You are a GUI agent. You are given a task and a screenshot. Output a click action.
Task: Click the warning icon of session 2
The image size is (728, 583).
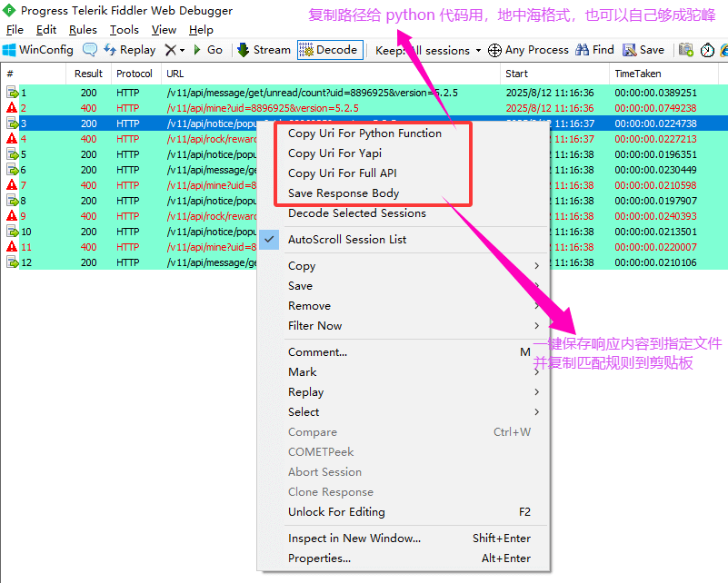point(12,108)
